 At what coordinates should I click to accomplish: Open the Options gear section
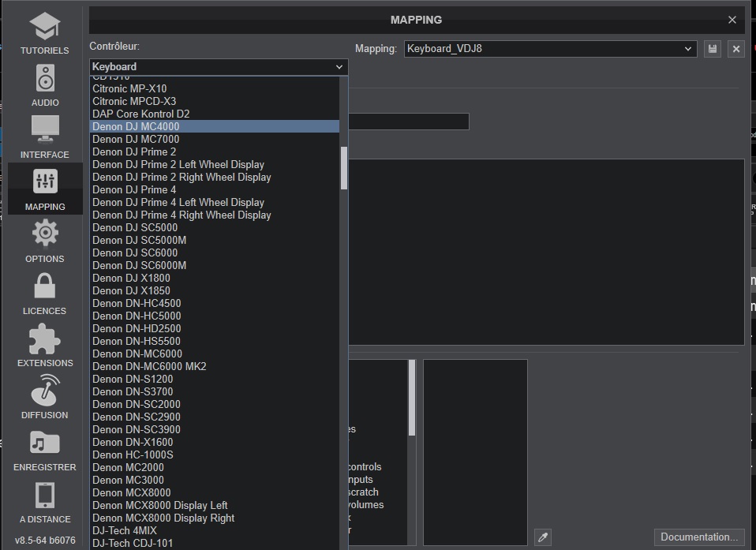click(45, 241)
